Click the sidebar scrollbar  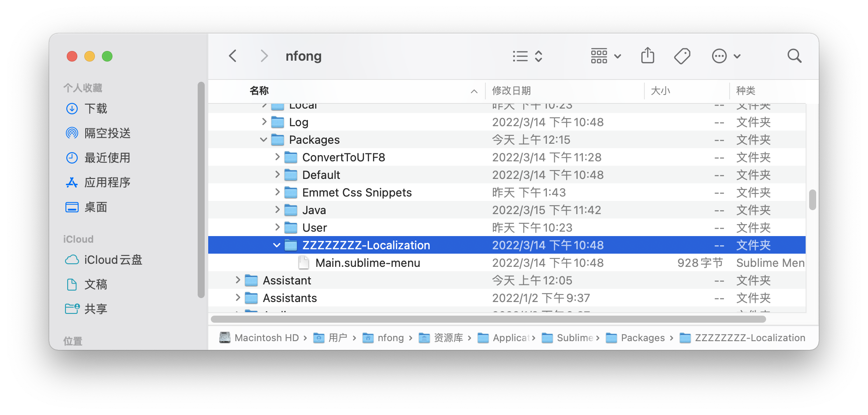(x=201, y=190)
